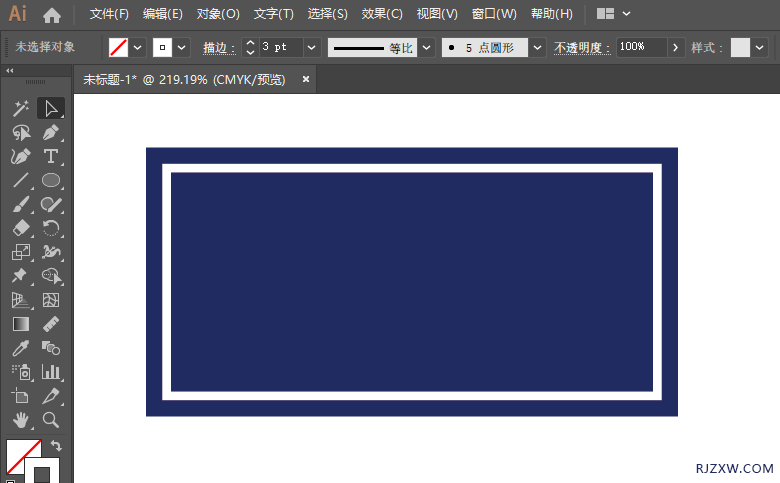
Task: Click the control bar fill swatch with red slash
Action: [x=118, y=48]
